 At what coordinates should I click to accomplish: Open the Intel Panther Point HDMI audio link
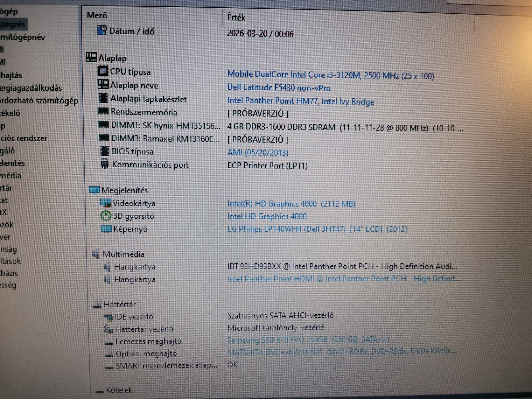coord(344,279)
